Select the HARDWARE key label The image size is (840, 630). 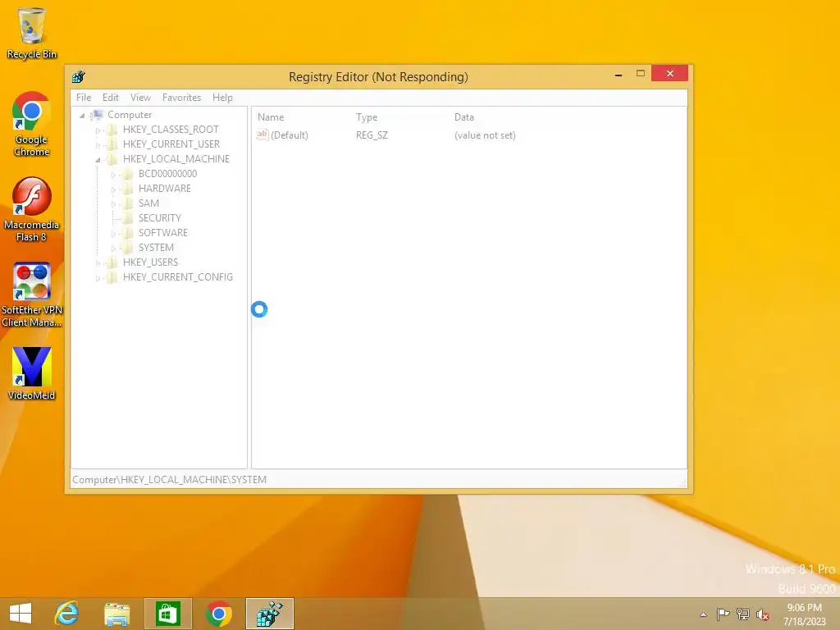coord(164,189)
